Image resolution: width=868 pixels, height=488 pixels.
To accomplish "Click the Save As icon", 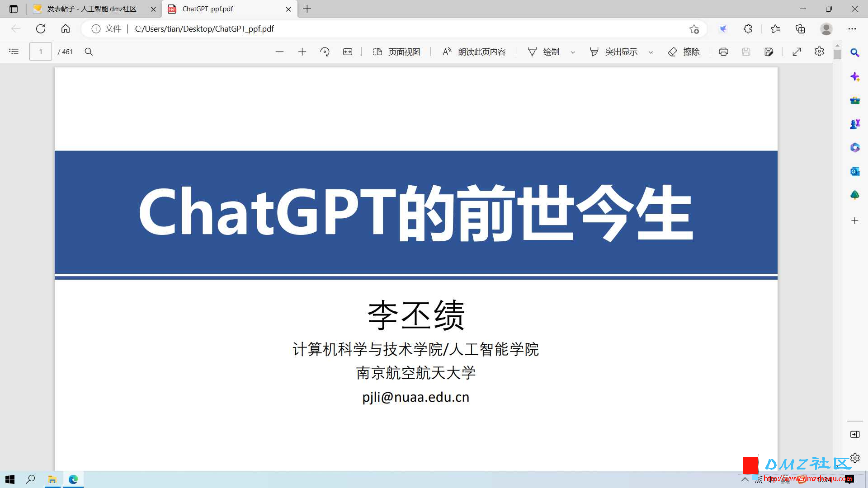I will [769, 52].
